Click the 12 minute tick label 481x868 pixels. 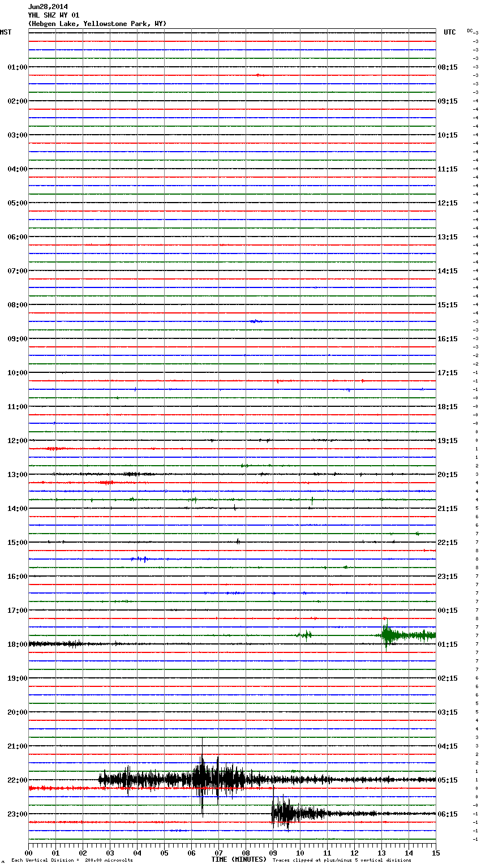(x=354, y=852)
